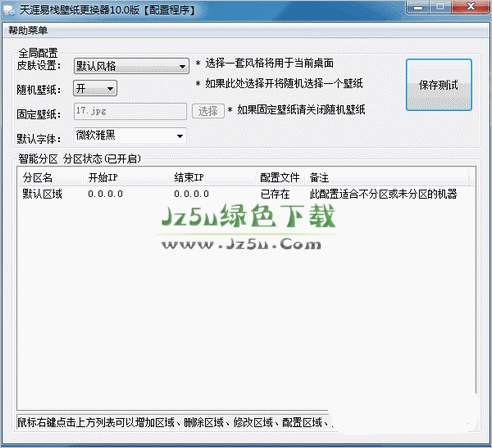Minimize the 配置程序 window
492x448 pixels.
[x=418, y=7]
